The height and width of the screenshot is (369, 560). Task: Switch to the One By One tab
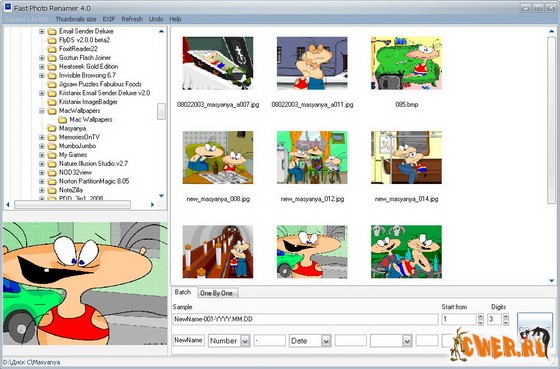(x=216, y=293)
